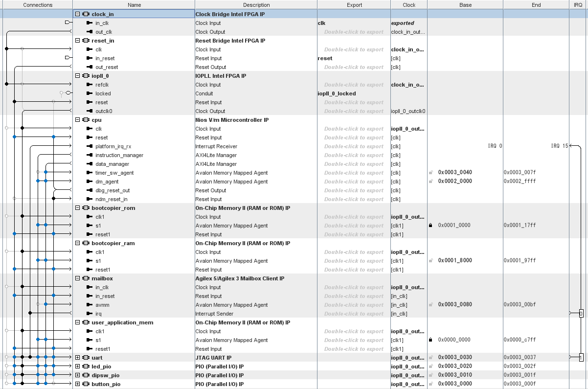Unlock the bootcopier_rom s1 base address

click(x=430, y=226)
